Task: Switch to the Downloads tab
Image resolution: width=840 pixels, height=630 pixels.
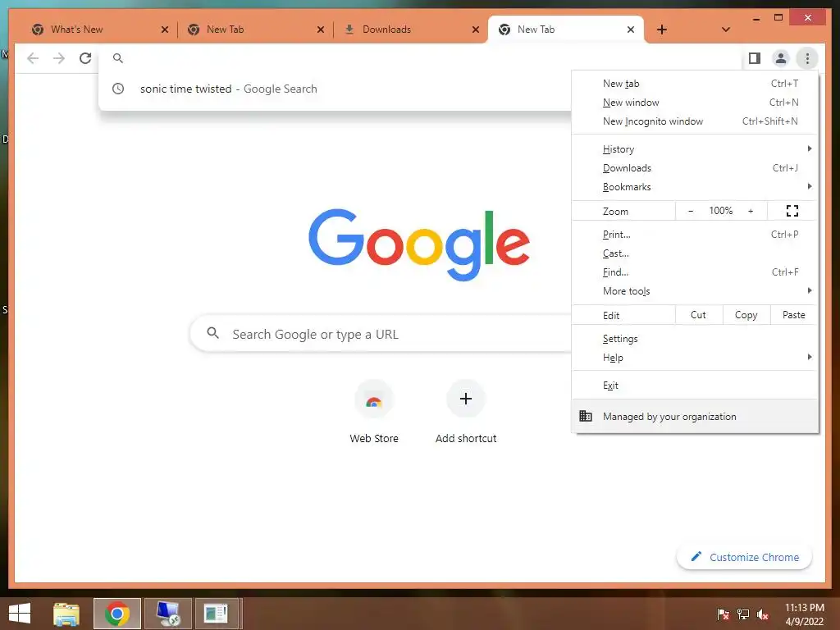Action: [410, 30]
